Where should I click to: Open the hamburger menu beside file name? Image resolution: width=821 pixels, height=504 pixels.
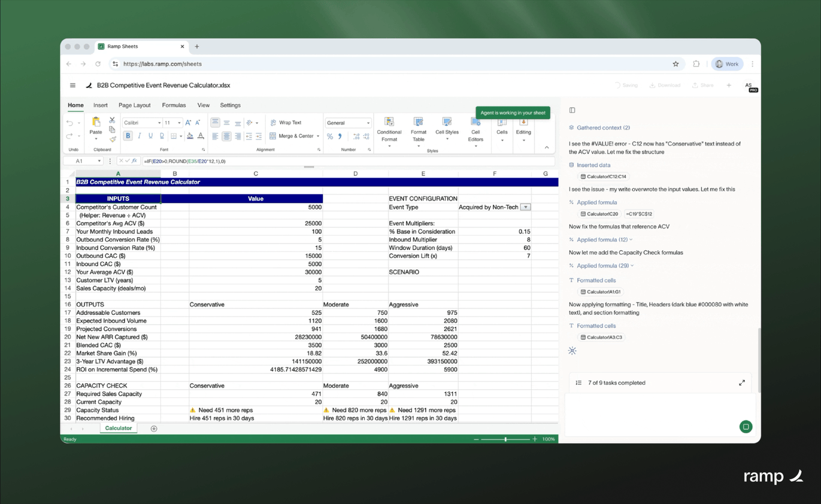pos(72,86)
